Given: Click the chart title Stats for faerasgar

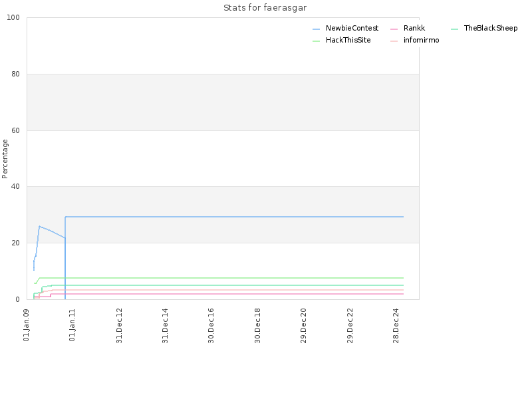Looking at the screenshot, I should coord(265,8).
